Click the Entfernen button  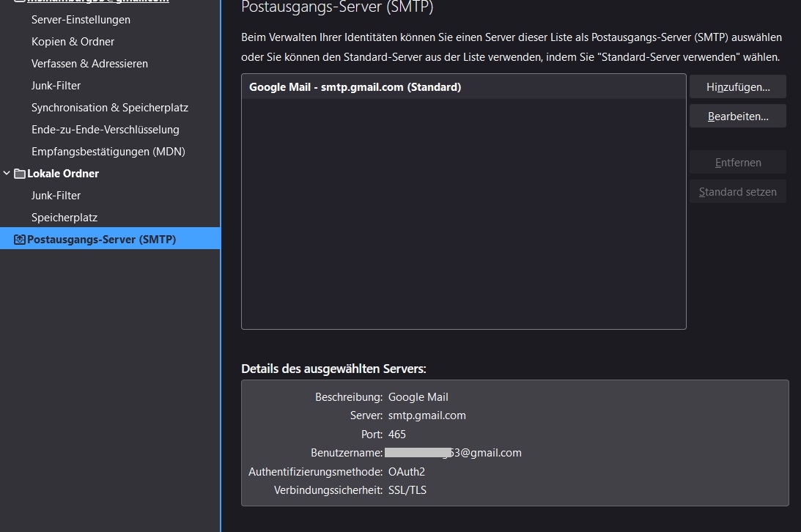737,163
